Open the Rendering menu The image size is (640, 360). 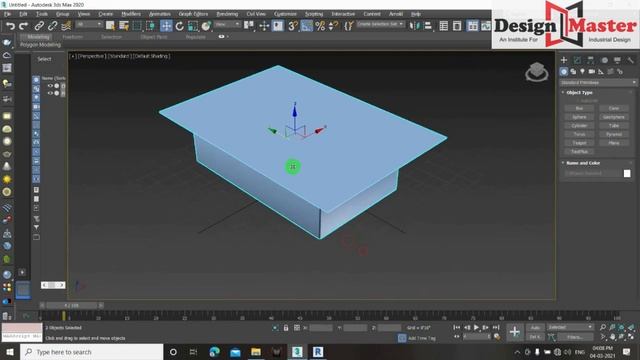pos(227,14)
